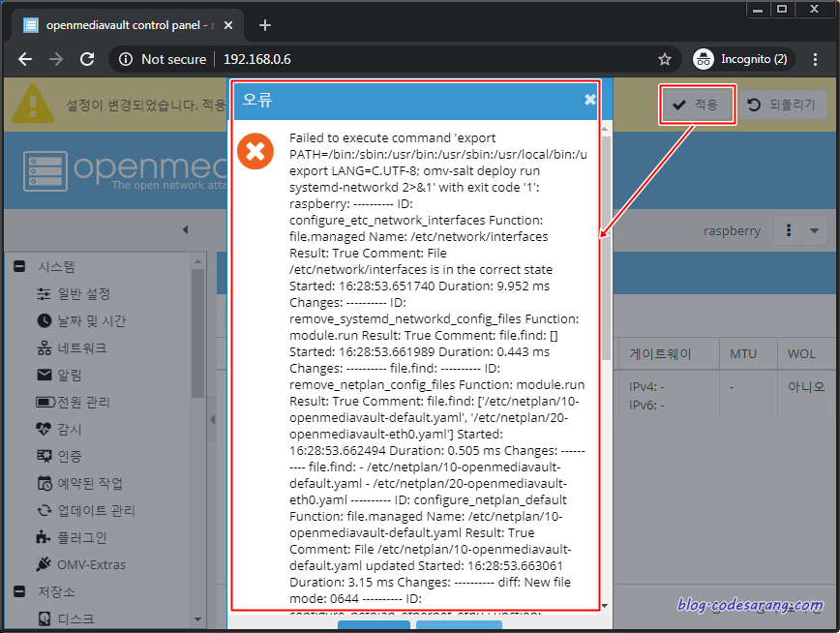Screen dimensions: 840x633
Task: Click the certificate icon beside 인증
Action: (x=44, y=456)
